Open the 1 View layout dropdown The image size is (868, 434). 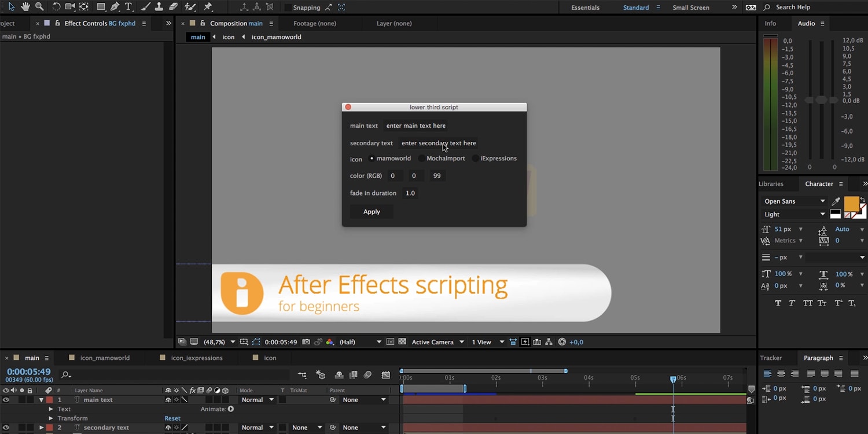coord(488,342)
